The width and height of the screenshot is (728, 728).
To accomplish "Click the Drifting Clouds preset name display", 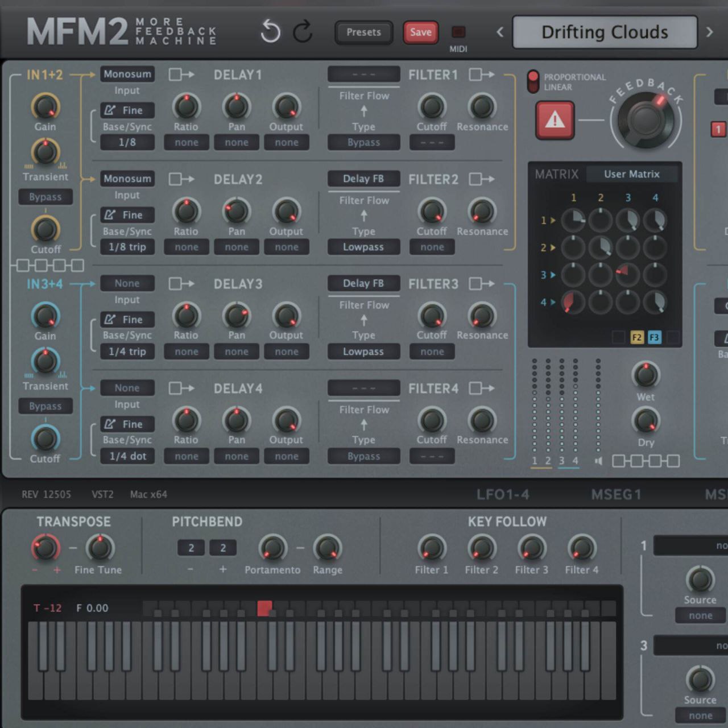I will [605, 32].
